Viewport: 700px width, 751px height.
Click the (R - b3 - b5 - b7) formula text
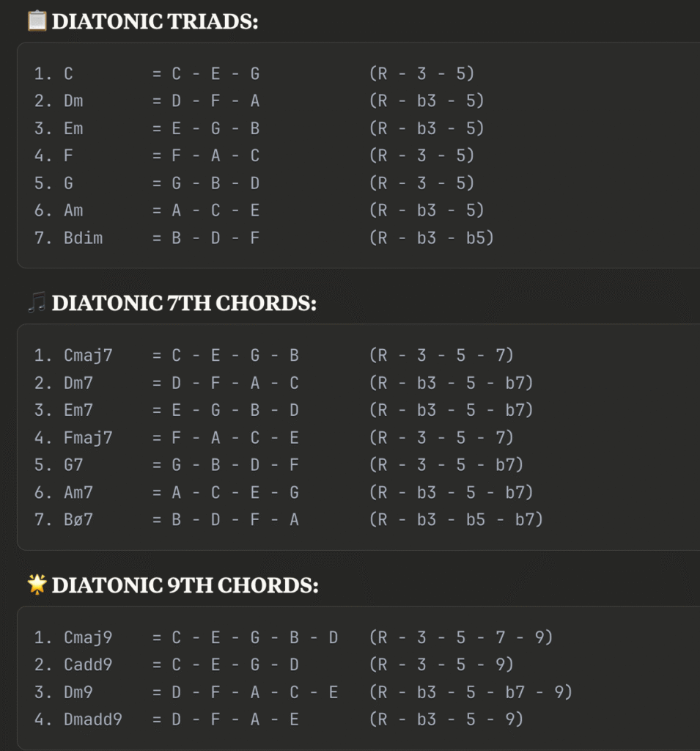(457, 520)
